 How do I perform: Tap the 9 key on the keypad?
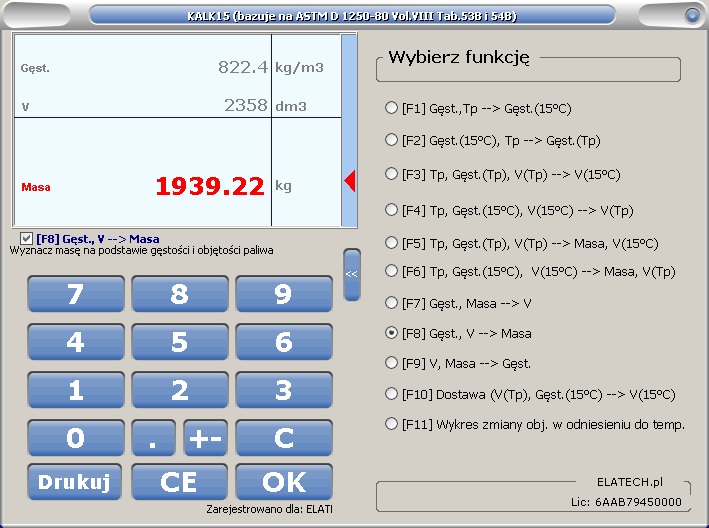[x=284, y=294]
